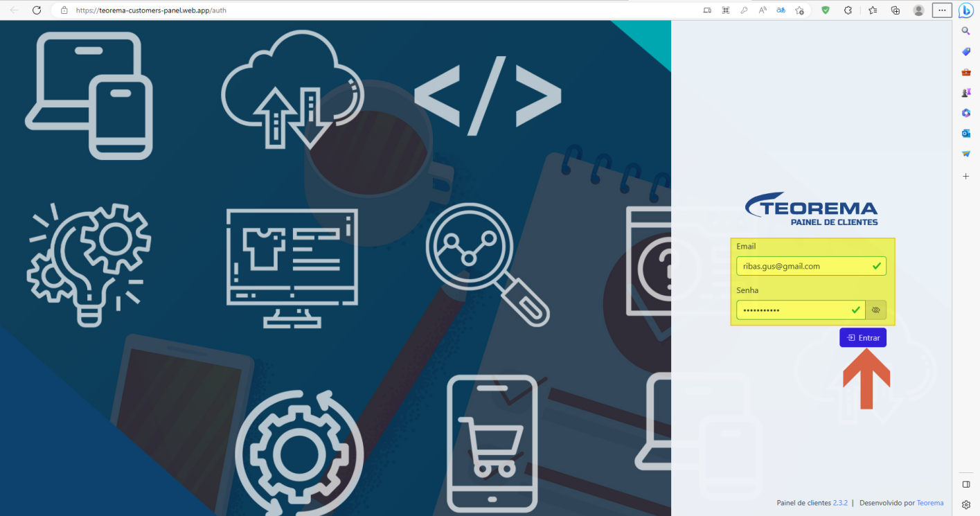Add this page to favorites star
The image size is (980, 516).
tap(799, 10)
